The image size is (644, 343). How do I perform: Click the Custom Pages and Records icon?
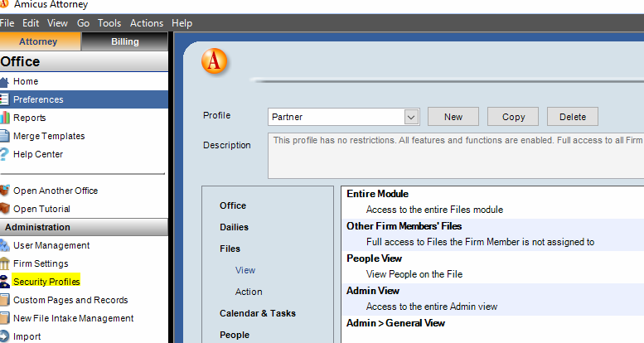(x=4, y=300)
